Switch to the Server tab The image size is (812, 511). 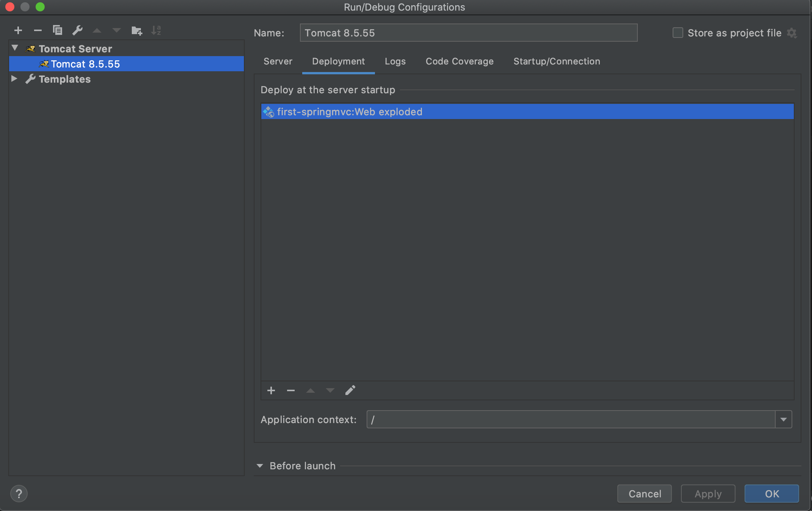coord(278,61)
